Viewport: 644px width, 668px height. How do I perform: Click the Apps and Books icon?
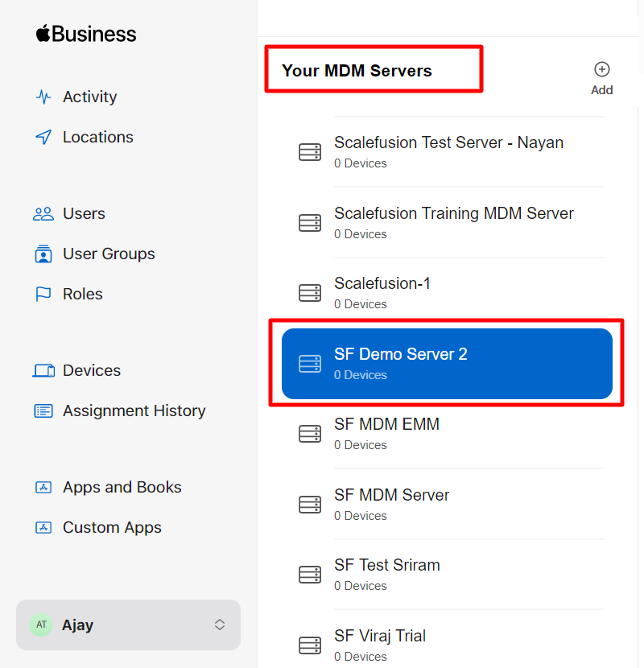pyautogui.click(x=43, y=487)
